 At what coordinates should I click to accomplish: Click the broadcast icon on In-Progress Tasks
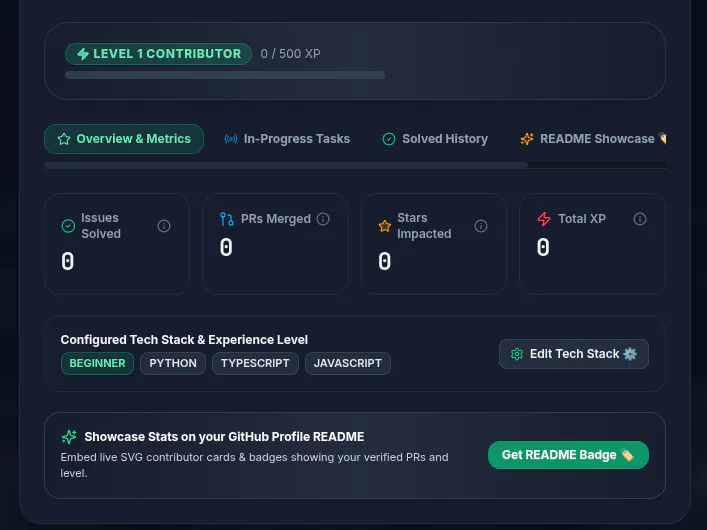tap(231, 139)
